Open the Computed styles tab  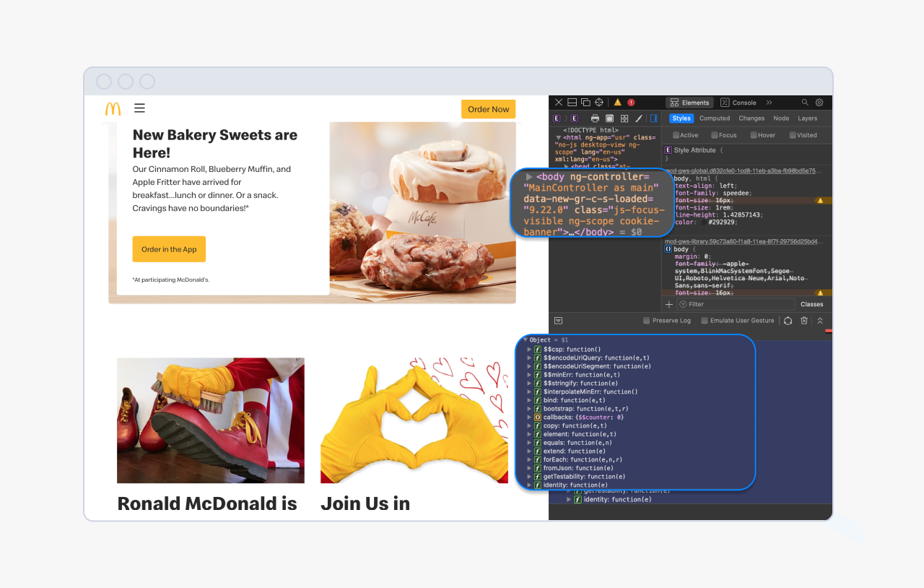(714, 118)
